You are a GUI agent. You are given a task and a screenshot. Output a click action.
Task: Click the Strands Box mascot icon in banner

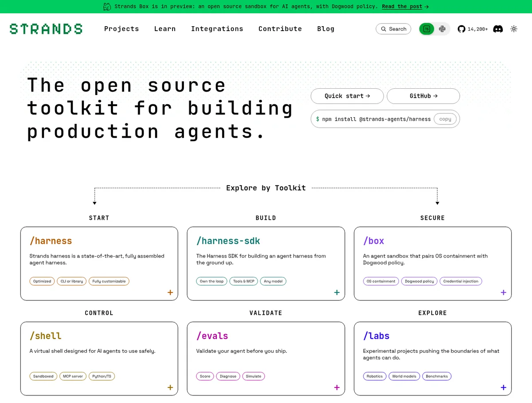pos(107,7)
